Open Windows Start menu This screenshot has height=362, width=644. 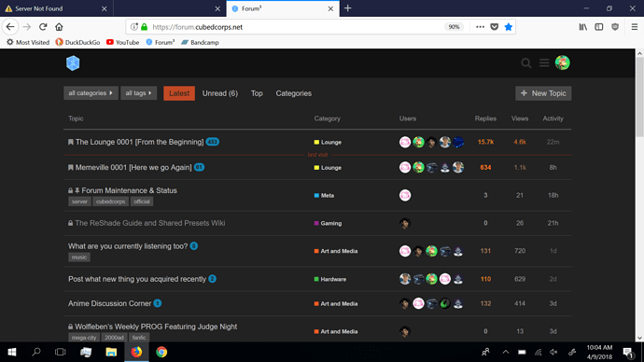coord(12,352)
